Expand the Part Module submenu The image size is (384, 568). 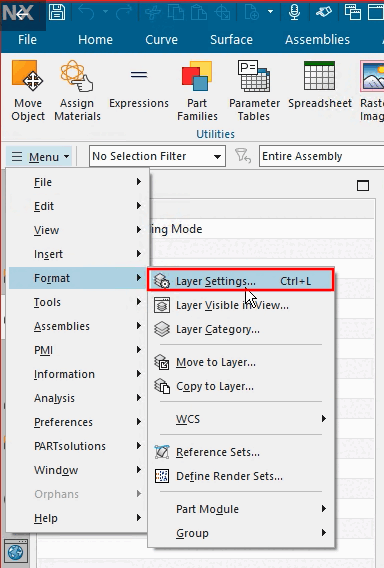click(240, 509)
